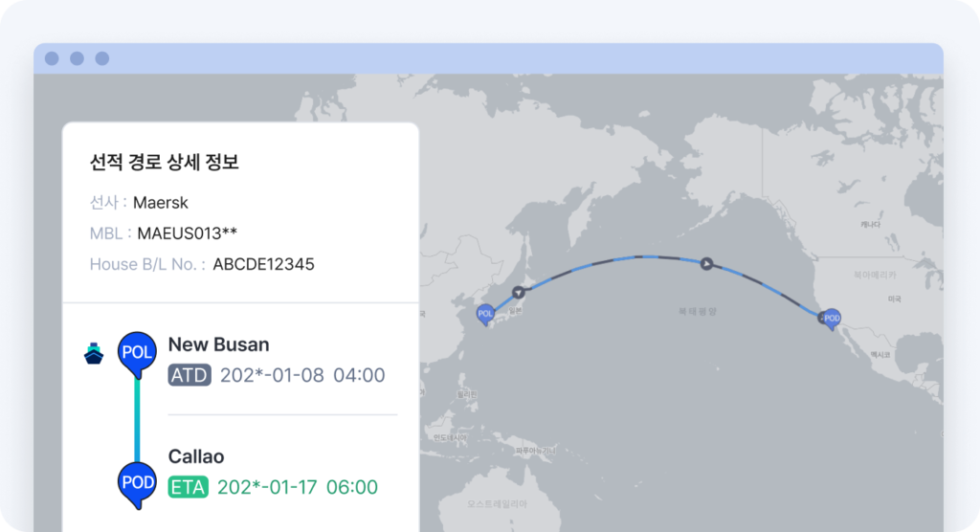
Task: Click the MBL number MAEUS013**
Action: tap(187, 233)
